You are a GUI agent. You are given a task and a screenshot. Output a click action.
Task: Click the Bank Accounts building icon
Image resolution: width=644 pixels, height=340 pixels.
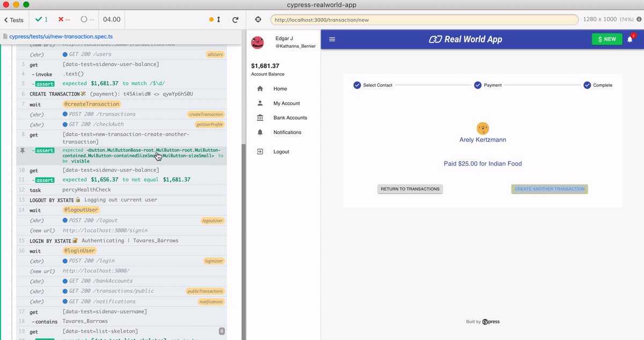click(x=260, y=118)
